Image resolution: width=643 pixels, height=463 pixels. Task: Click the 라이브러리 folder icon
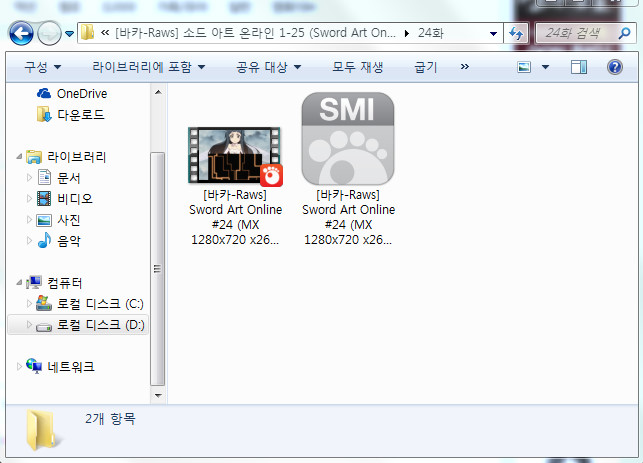click(34, 157)
